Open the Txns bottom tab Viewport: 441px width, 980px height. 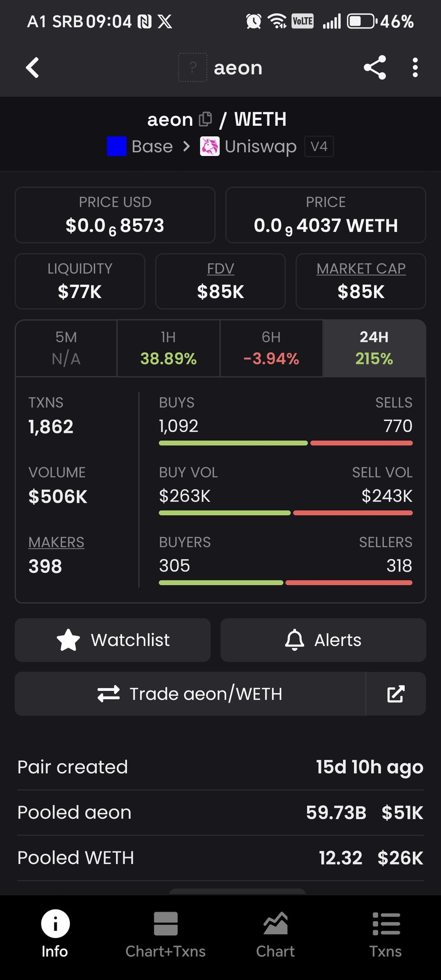(386, 935)
